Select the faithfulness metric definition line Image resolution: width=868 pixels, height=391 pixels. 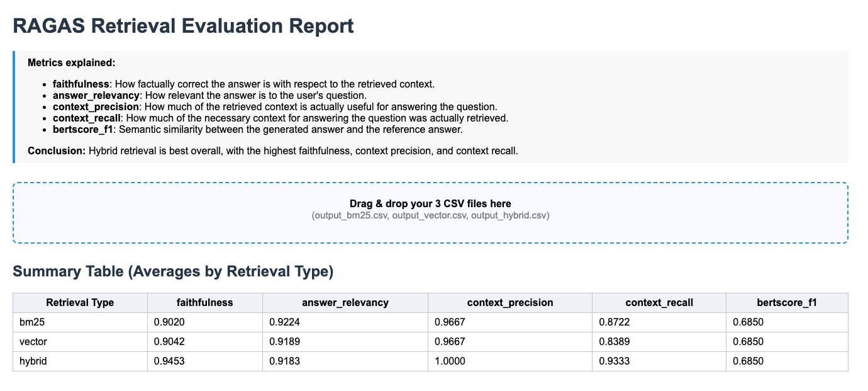243,84
